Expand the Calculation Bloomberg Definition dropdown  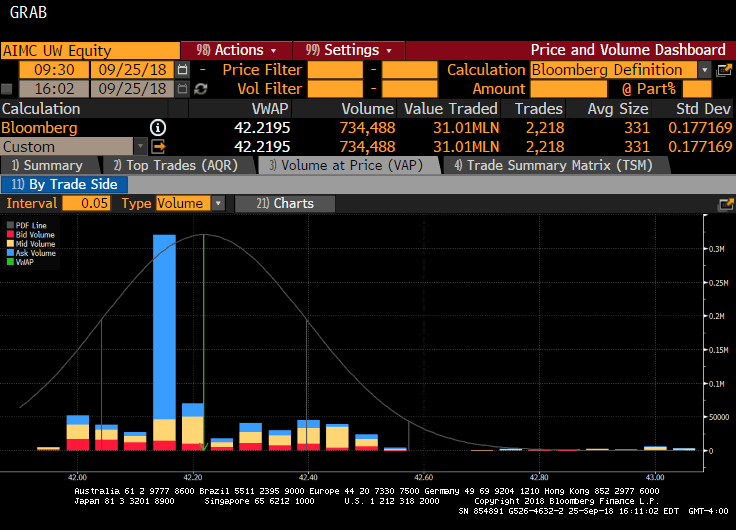(x=705, y=70)
